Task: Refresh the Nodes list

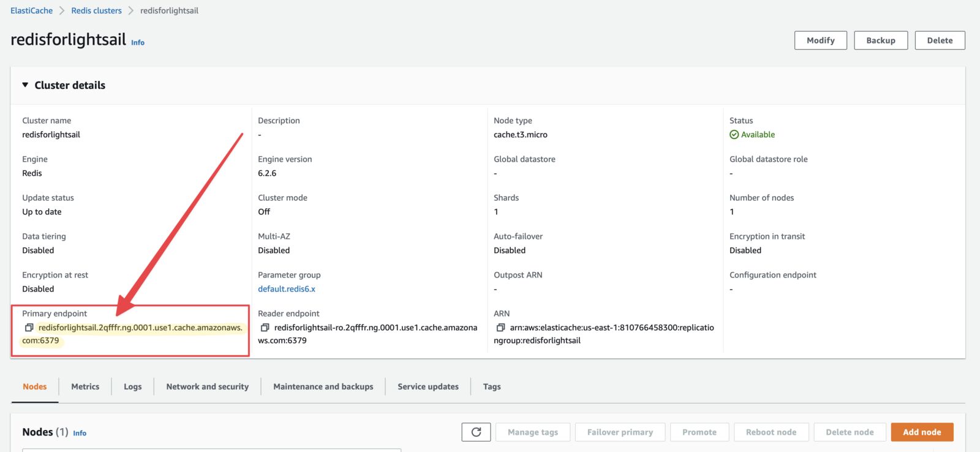Action: (476, 432)
